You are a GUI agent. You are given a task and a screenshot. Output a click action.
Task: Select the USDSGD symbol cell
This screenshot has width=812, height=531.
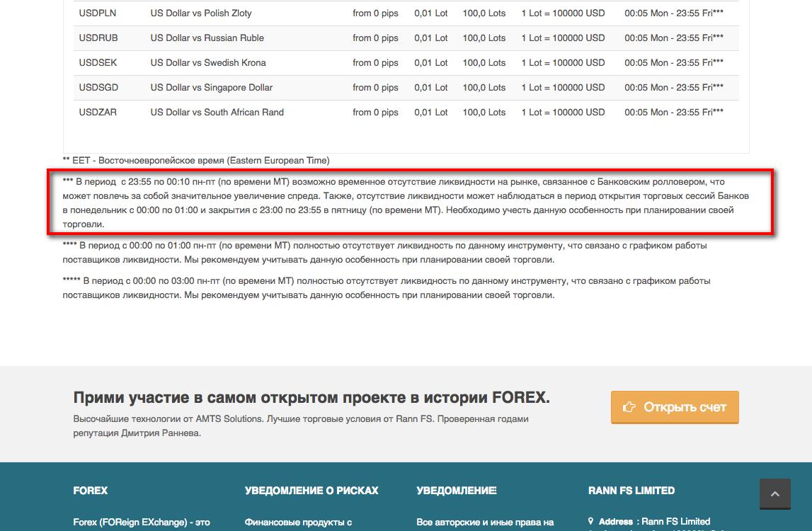pos(98,88)
